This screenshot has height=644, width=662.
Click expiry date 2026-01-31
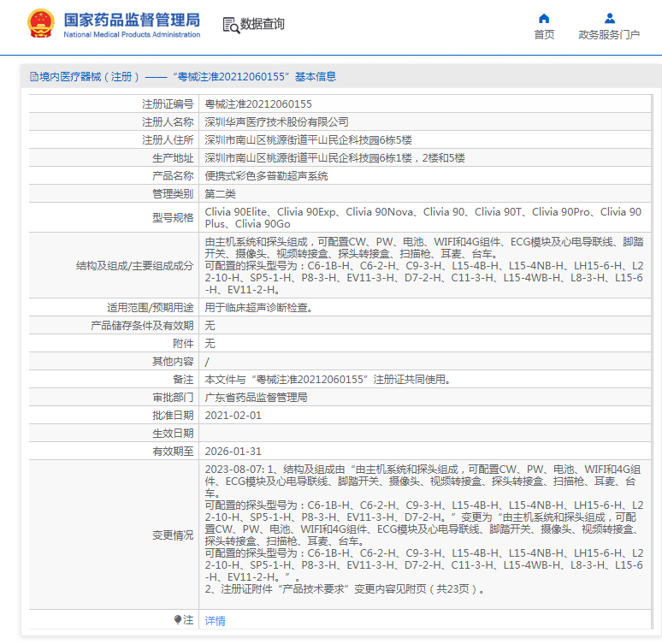pos(233,451)
